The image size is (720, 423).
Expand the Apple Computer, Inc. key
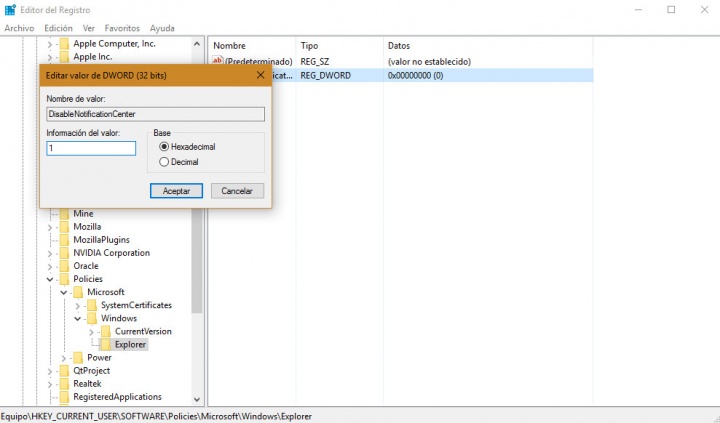[x=50, y=44]
